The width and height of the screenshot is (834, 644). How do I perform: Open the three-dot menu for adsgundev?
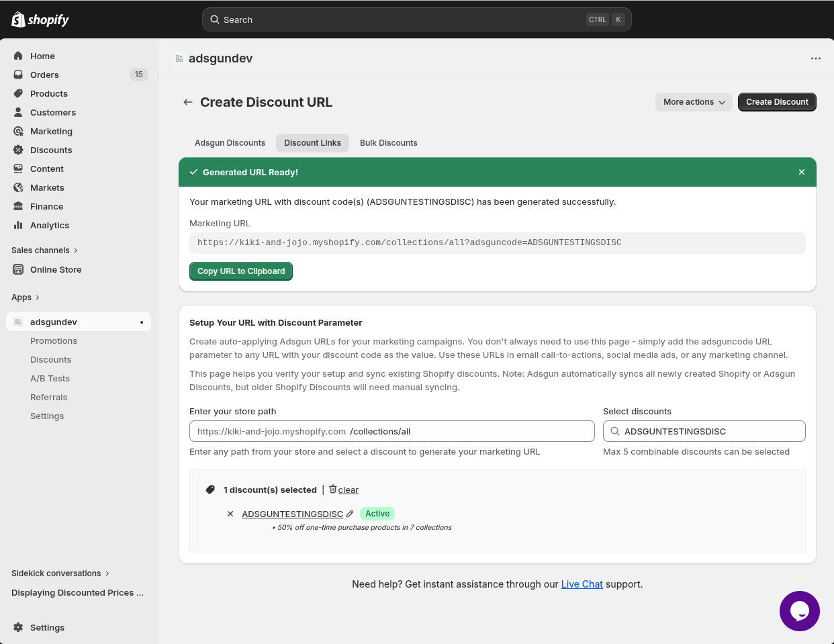(x=815, y=58)
